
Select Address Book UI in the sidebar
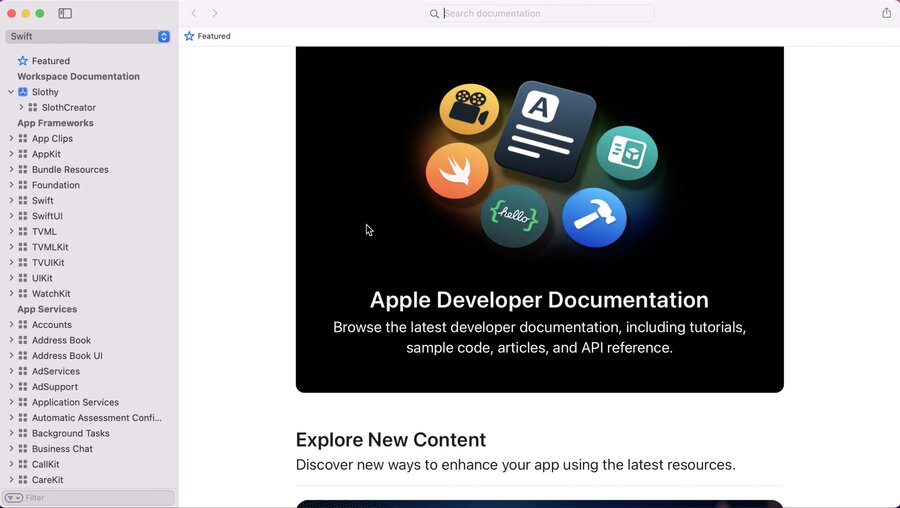(67, 355)
